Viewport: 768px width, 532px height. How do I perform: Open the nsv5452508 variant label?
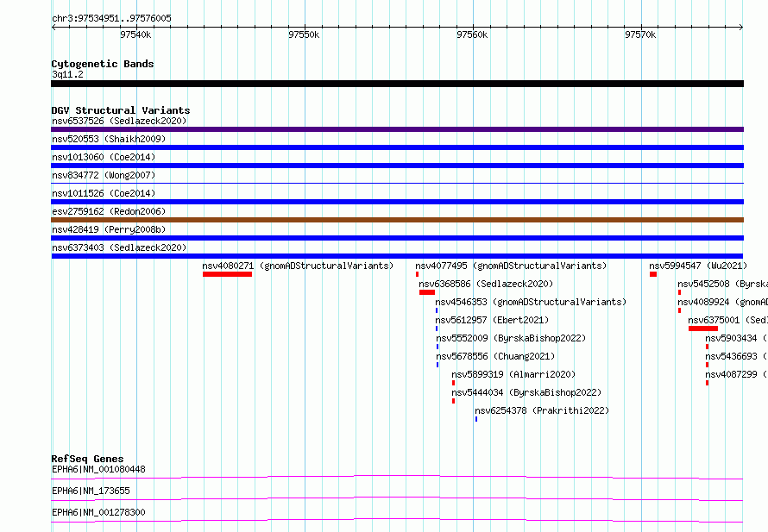[x=723, y=284]
